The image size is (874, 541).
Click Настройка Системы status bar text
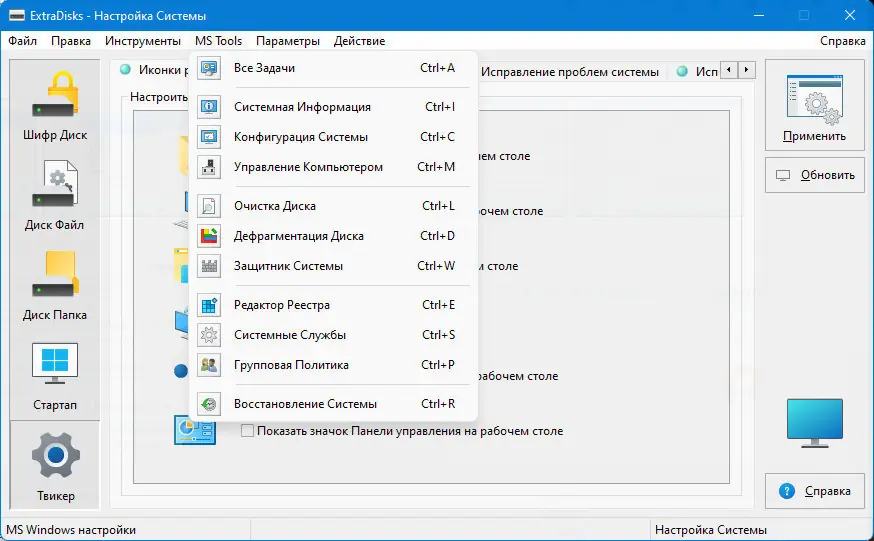point(711,530)
